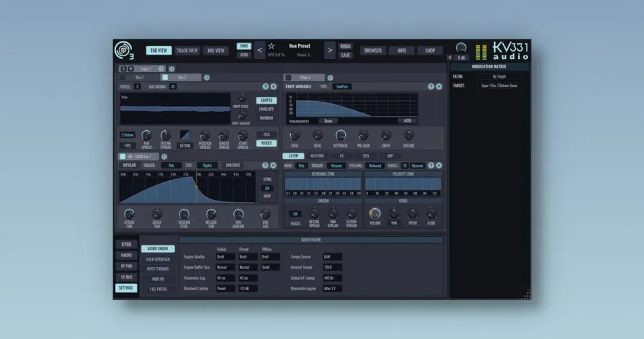Mute Layer 1 with the M button
Screen dimensions: 644x339
tap(131, 68)
